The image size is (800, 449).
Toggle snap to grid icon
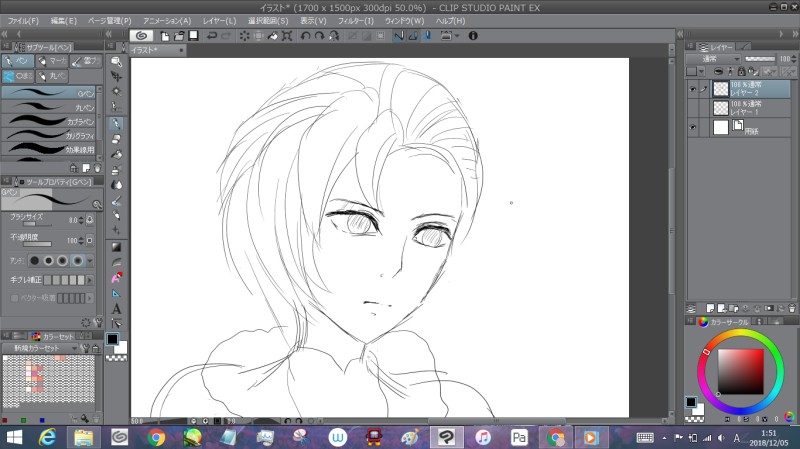click(428, 36)
